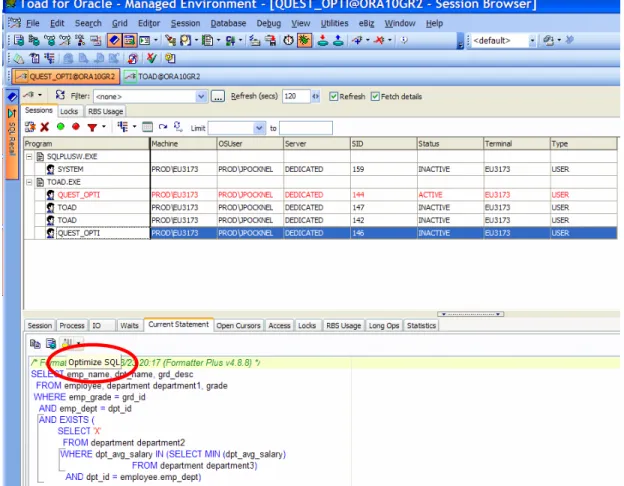Screen dimensions: 624x486
Task: Click the red circle stop trace icon
Action: click(x=76, y=127)
